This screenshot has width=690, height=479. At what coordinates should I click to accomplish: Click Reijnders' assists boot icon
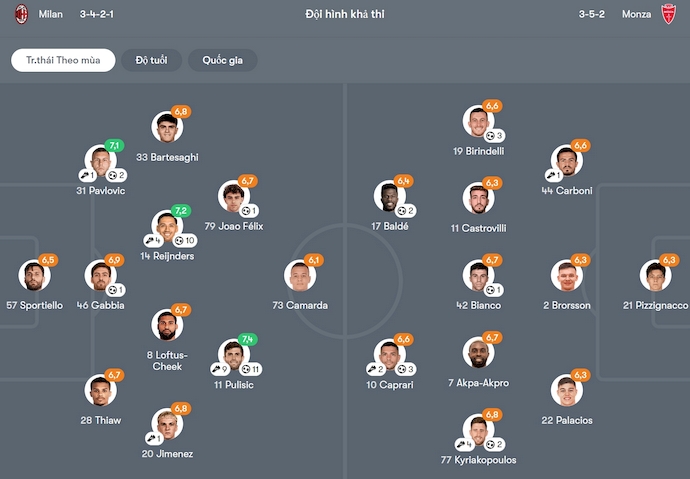pos(149,240)
